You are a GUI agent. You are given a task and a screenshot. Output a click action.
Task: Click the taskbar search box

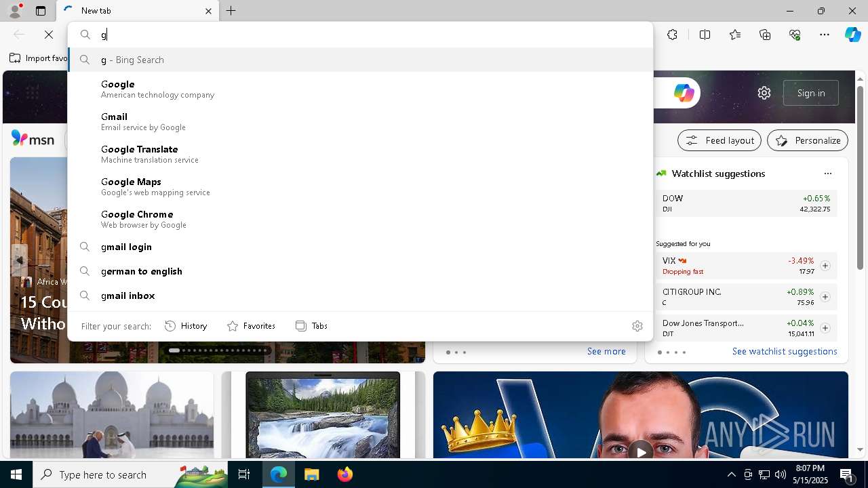pyautogui.click(x=130, y=474)
